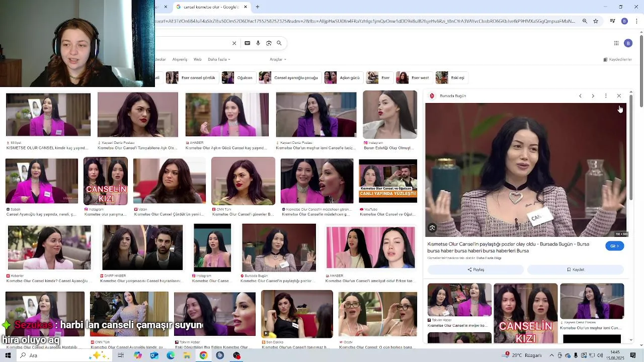The image size is (644, 362).
Task: Open the on-screen keyboard input tool
Action: coord(247,43)
